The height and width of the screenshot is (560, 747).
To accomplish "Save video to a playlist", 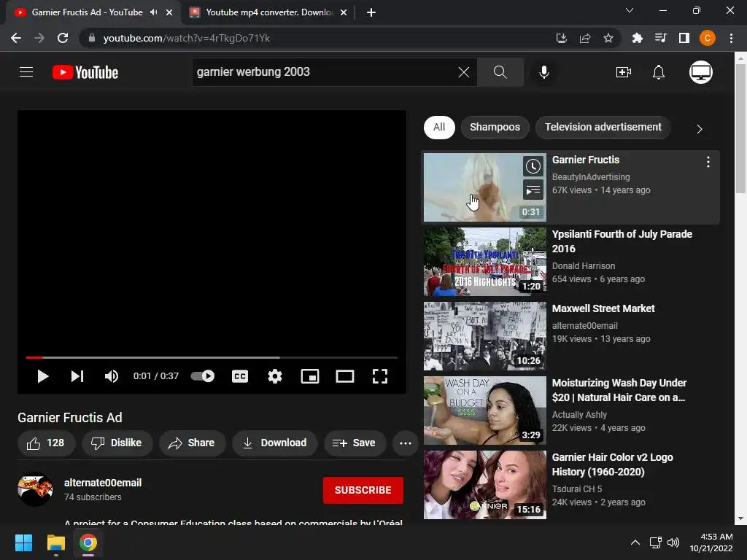I will [355, 443].
